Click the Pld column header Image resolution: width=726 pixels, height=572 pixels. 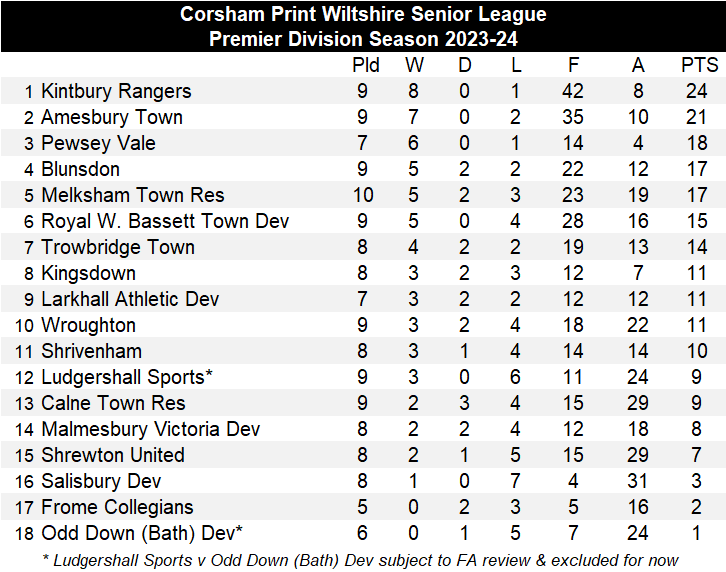click(366, 65)
